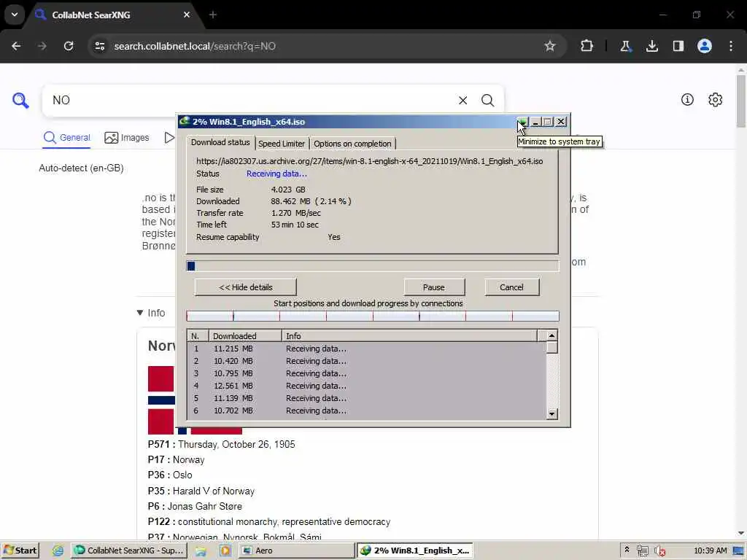Click the network tray icon
The height and width of the screenshot is (560, 747).
(x=642, y=551)
